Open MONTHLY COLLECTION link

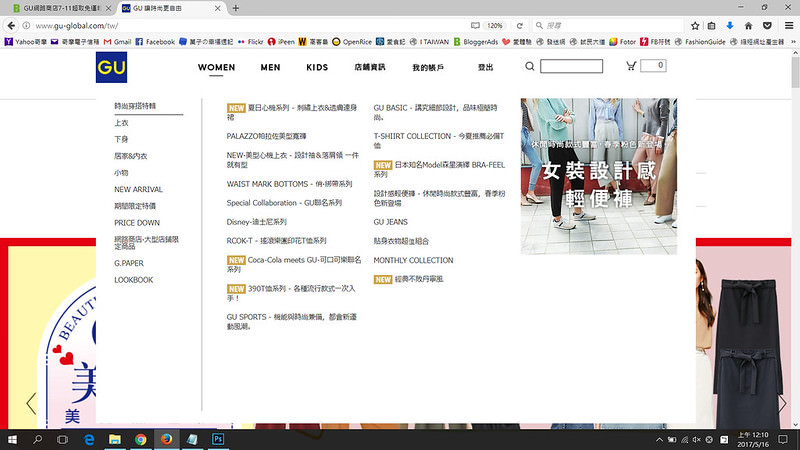[413, 260]
